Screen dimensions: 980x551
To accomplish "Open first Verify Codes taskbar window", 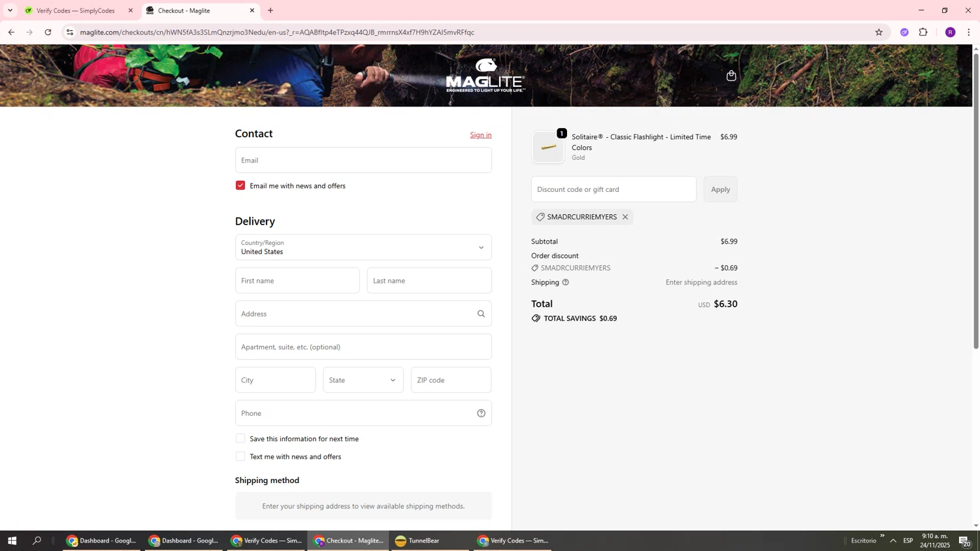I will click(x=267, y=541).
